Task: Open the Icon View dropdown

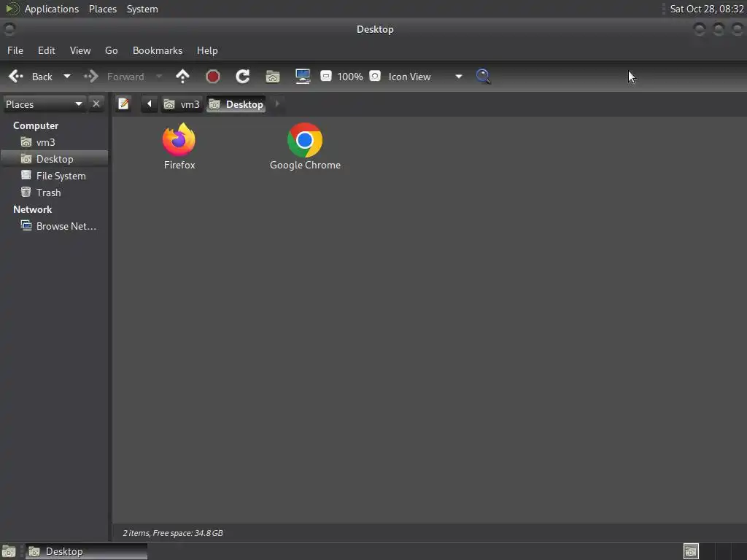Action: [x=425, y=77]
